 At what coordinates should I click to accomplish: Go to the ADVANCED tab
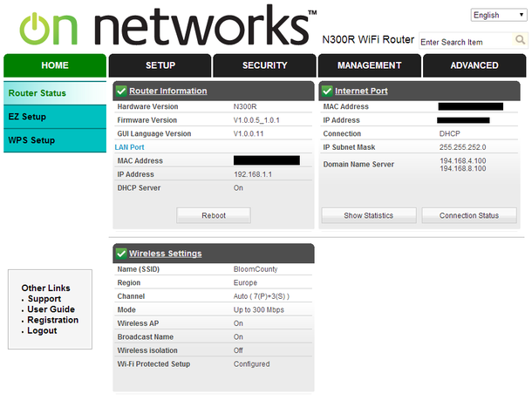(474, 65)
